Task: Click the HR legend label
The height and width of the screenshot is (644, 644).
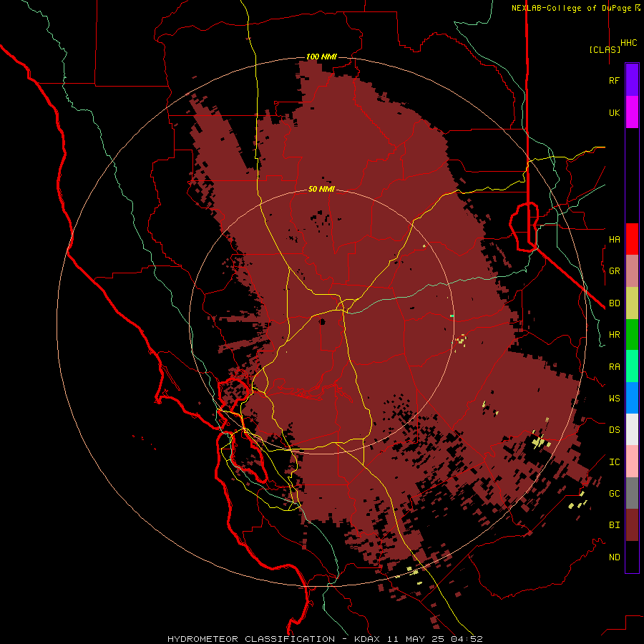Action: [x=615, y=335]
